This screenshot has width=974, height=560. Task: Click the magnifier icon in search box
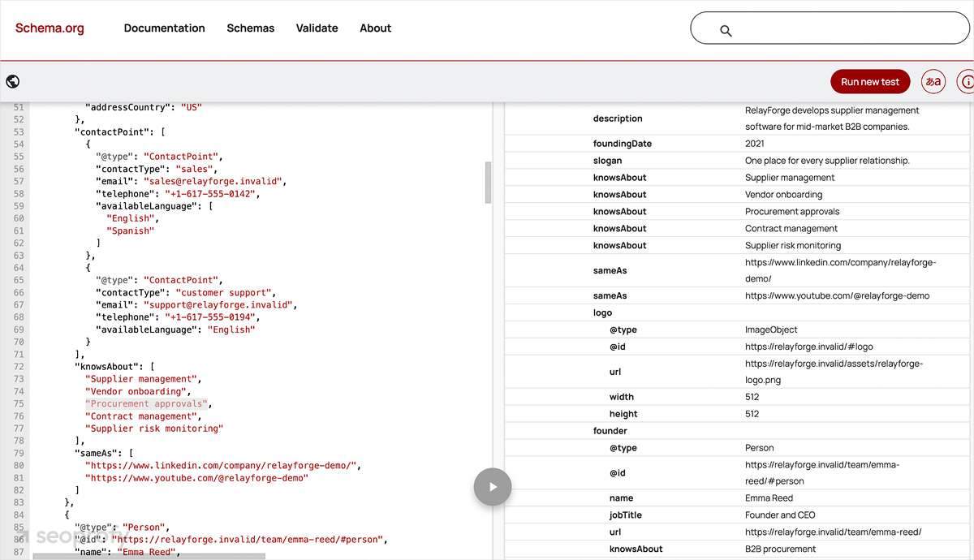pos(726,31)
